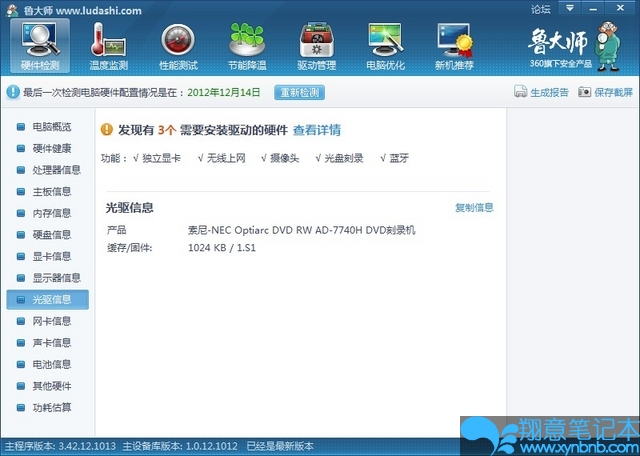Click the printer icon beside 生成报告

[x=520, y=91]
